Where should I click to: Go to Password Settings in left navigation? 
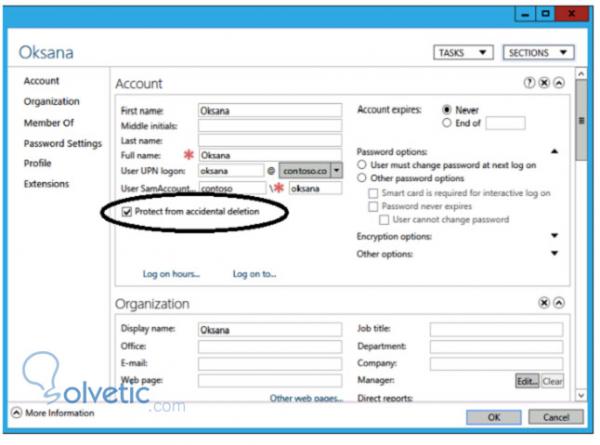[x=63, y=143]
